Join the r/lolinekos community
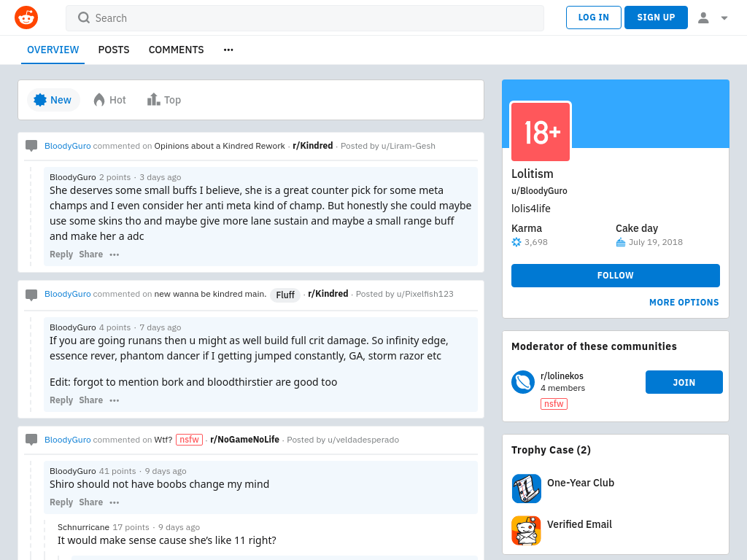 coord(684,382)
